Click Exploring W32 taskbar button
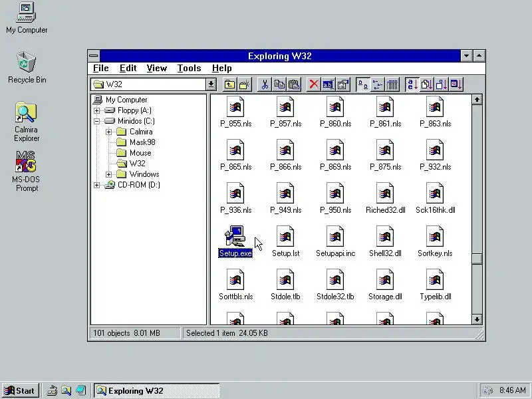The image size is (532, 399). click(x=157, y=390)
